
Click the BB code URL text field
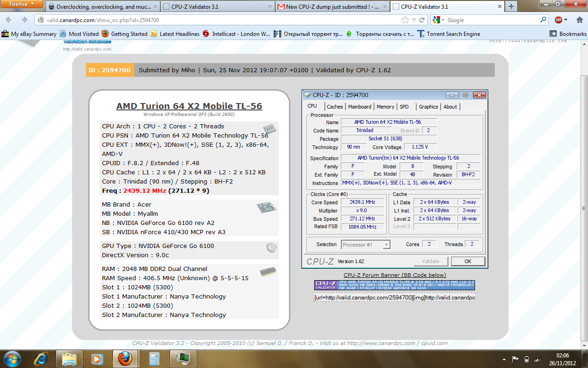coord(395,298)
